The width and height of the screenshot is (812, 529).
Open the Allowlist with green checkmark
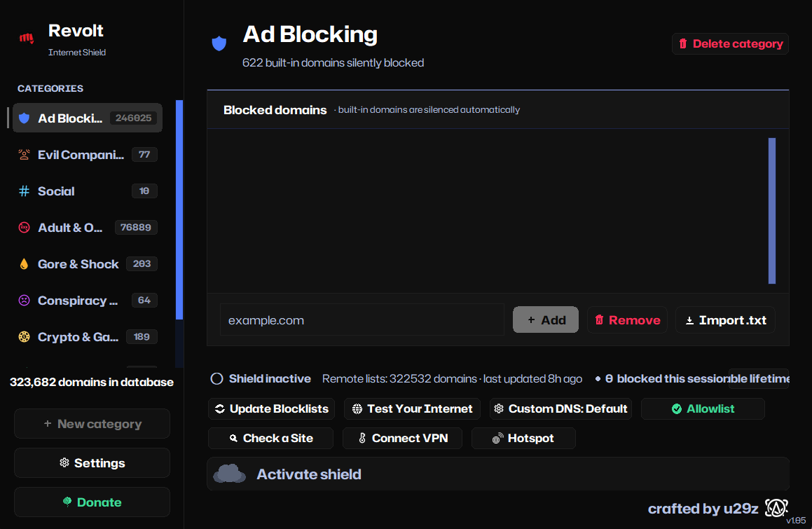point(703,408)
